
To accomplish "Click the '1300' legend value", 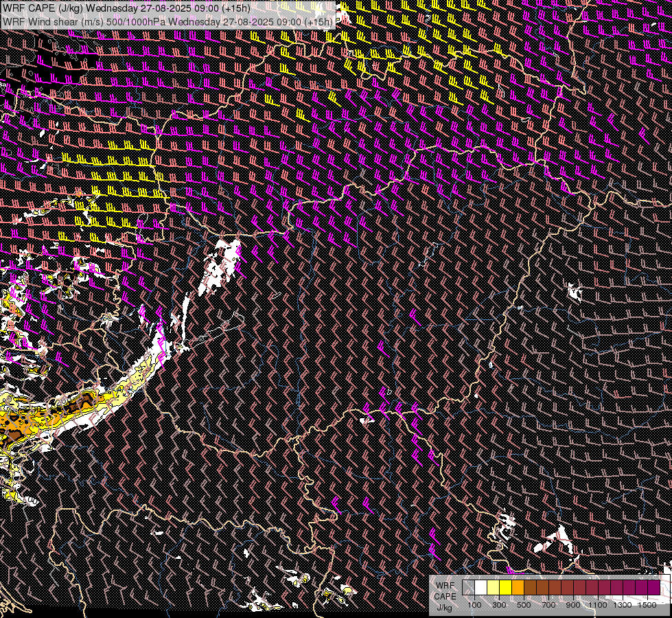I will [623, 605].
